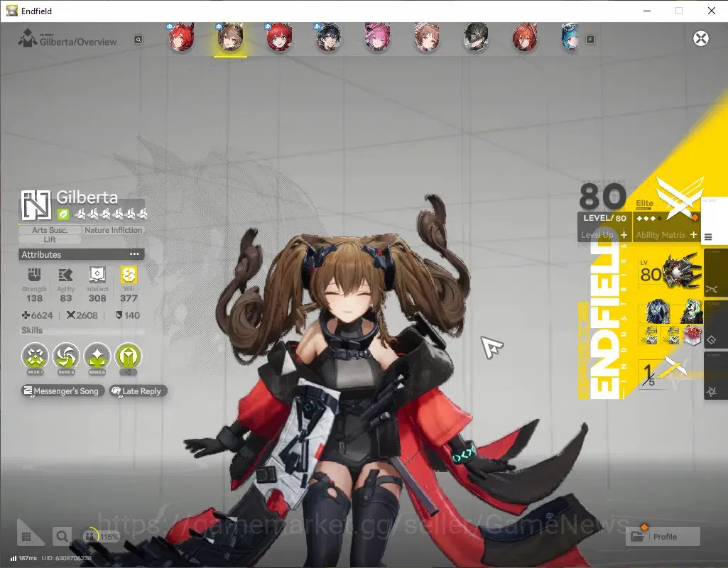Image resolution: width=728 pixels, height=568 pixels.
Task: Click the Q previous-operator key icon
Action: pos(138,40)
